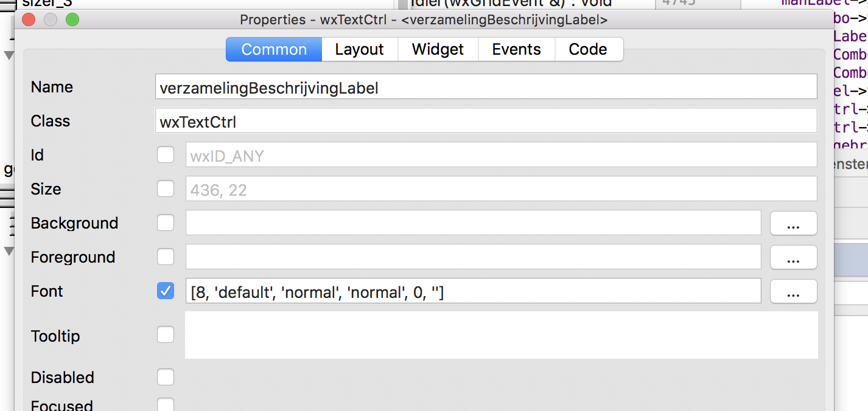This screenshot has height=411, width=868.
Task: Enable the Foreground property checkbox
Action: [165, 257]
